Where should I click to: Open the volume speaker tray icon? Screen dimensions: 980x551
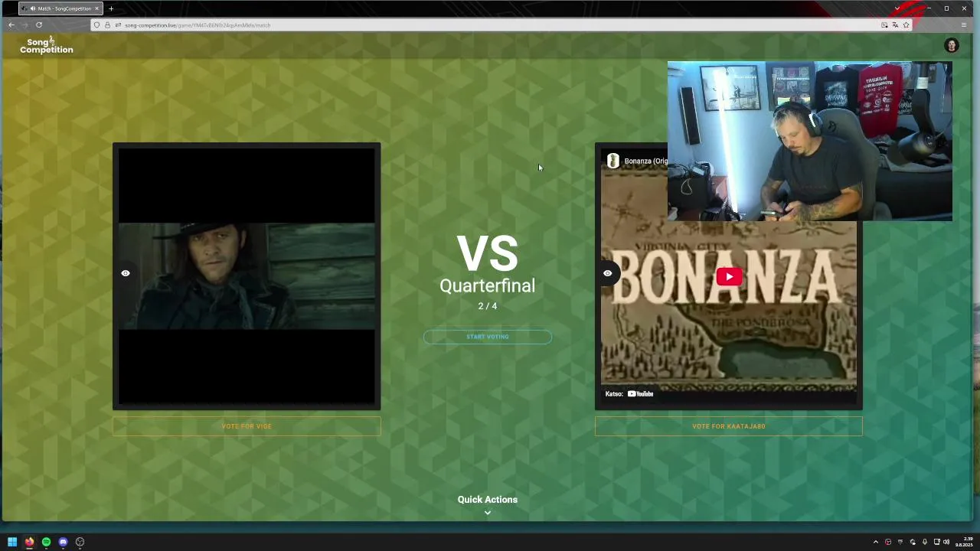point(946,542)
